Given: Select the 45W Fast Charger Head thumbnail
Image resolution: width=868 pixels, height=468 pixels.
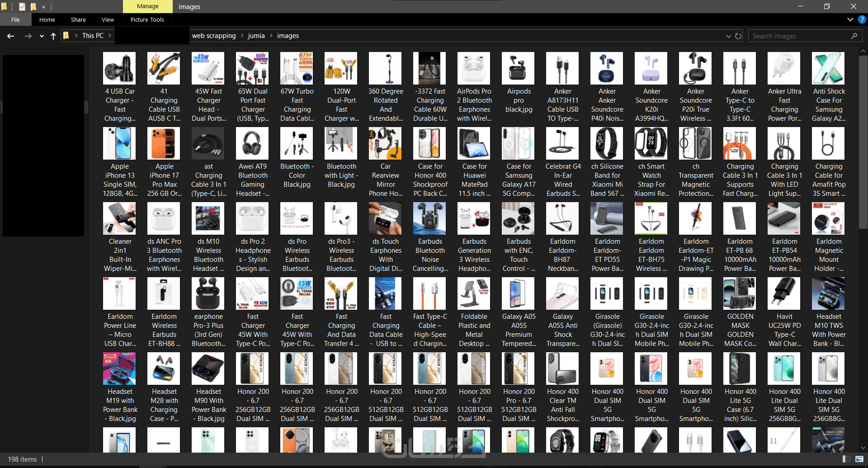Looking at the screenshot, I should [x=208, y=68].
